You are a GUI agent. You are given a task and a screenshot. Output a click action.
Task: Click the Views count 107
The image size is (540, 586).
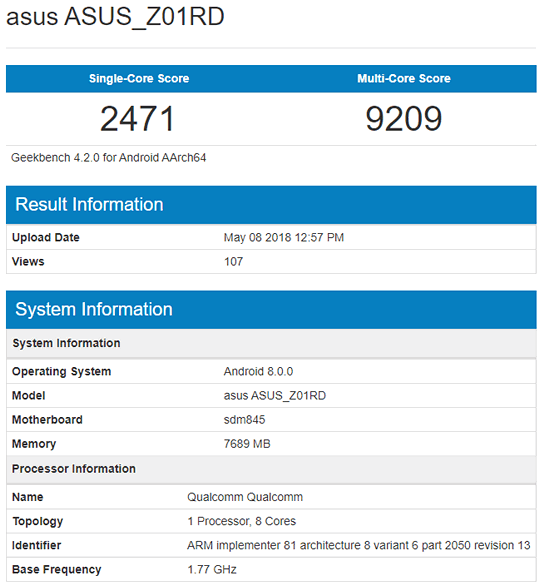tap(233, 262)
